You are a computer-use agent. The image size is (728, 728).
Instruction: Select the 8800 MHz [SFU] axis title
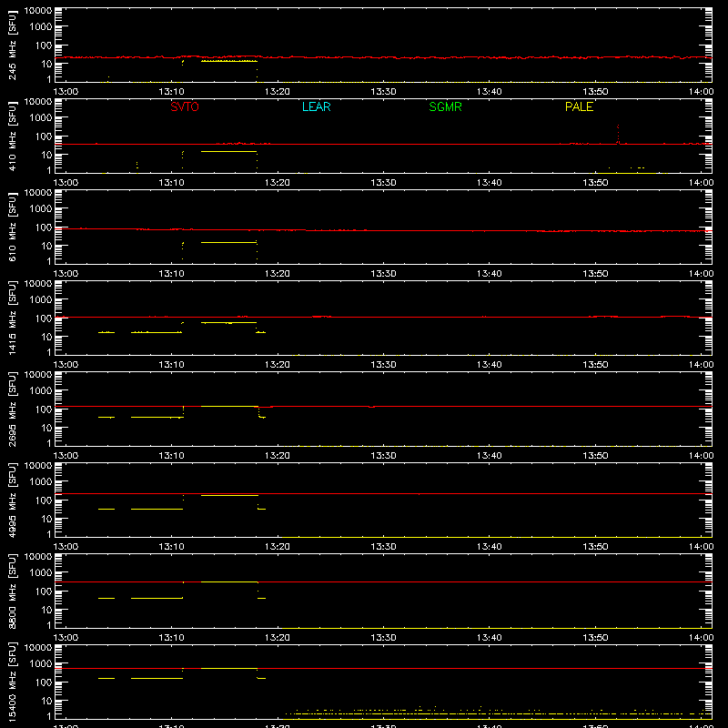(12, 591)
